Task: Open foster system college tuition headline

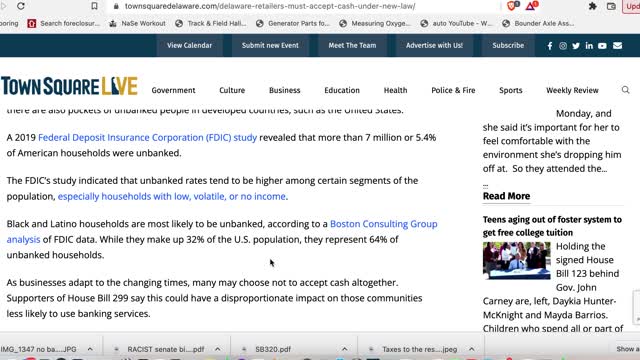Action: 552,226
